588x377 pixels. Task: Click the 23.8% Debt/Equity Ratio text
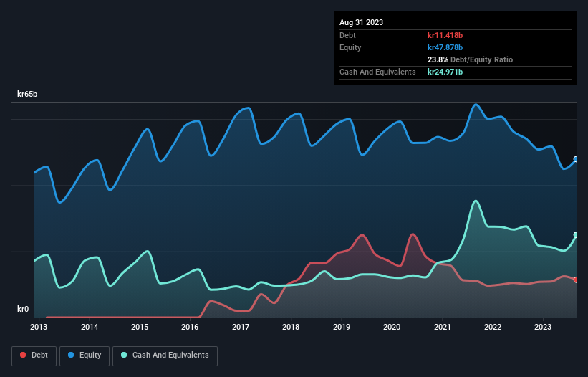tap(470, 59)
